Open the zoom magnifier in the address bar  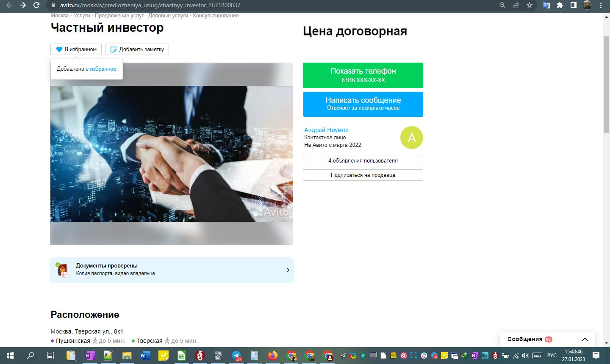point(502,5)
